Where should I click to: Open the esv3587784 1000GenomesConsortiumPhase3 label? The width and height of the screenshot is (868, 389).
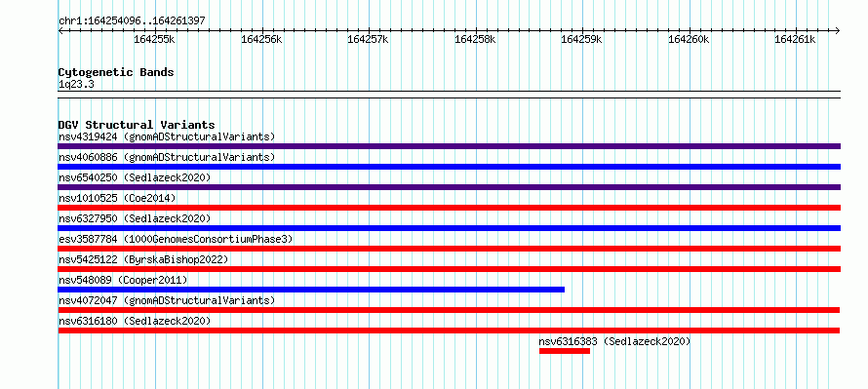pos(176,239)
